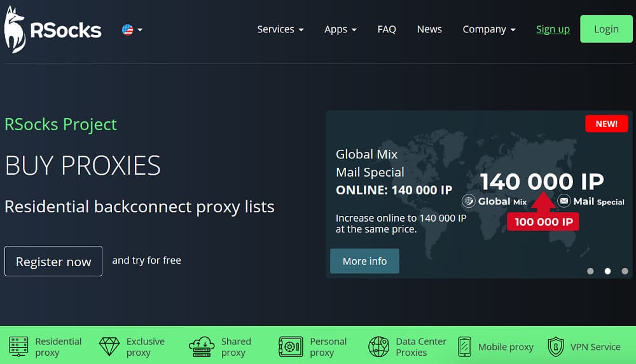
Task: Click the More info banner button
Action: pos(364,261)
